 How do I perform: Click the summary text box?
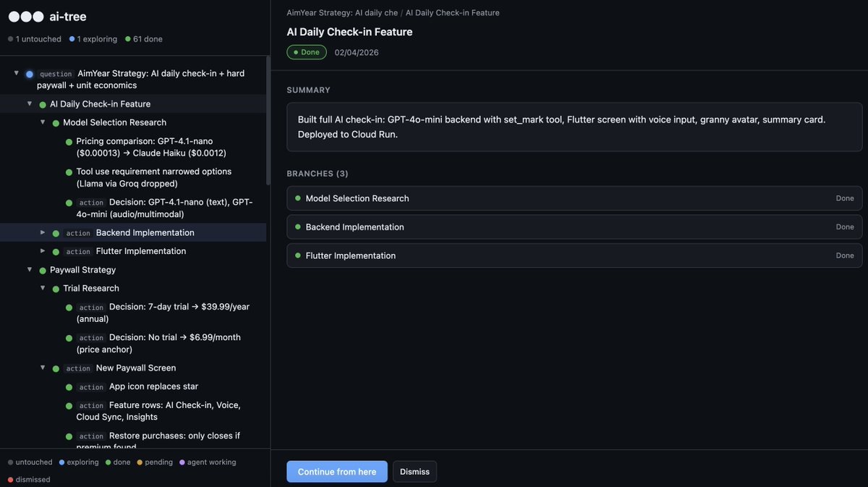pos(574,127)
